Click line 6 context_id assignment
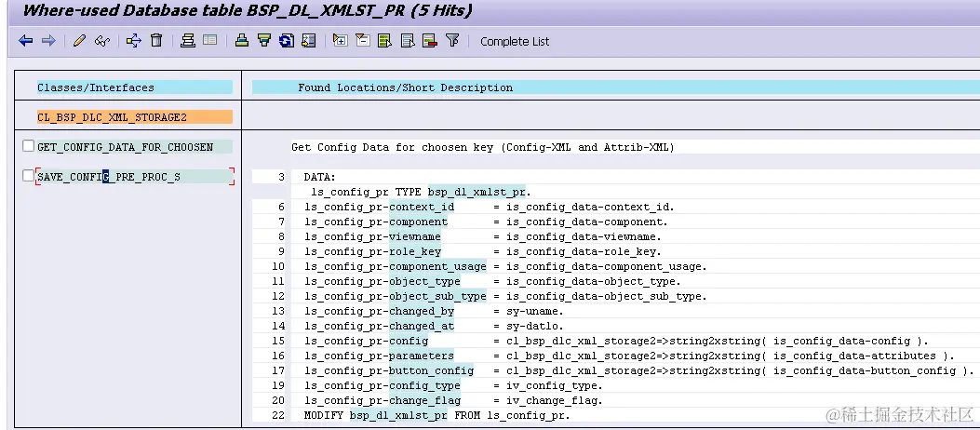This screenshot has height=430, width=980. point(490,207)
